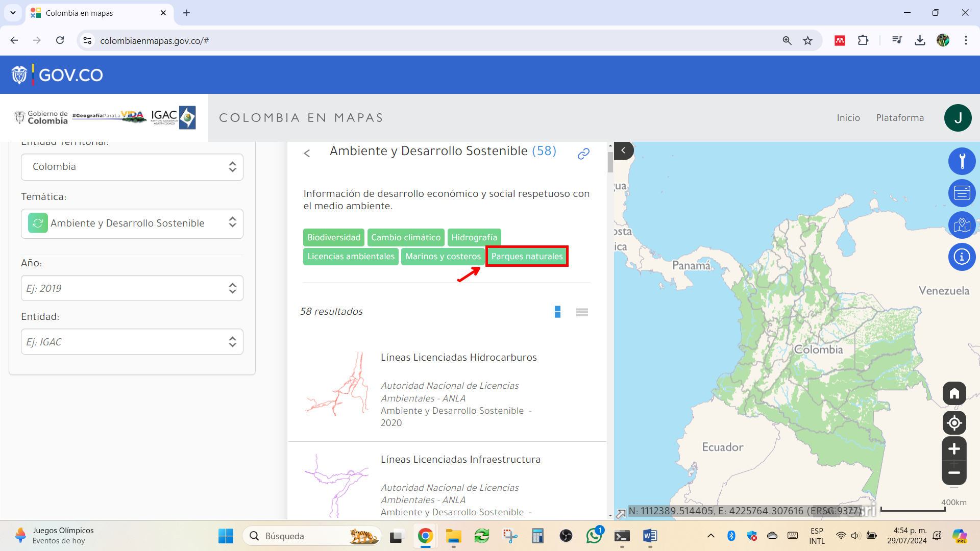Open the wrench tools button on map
Viewport: 980px width, 551px height.
[x=962, y=161]
